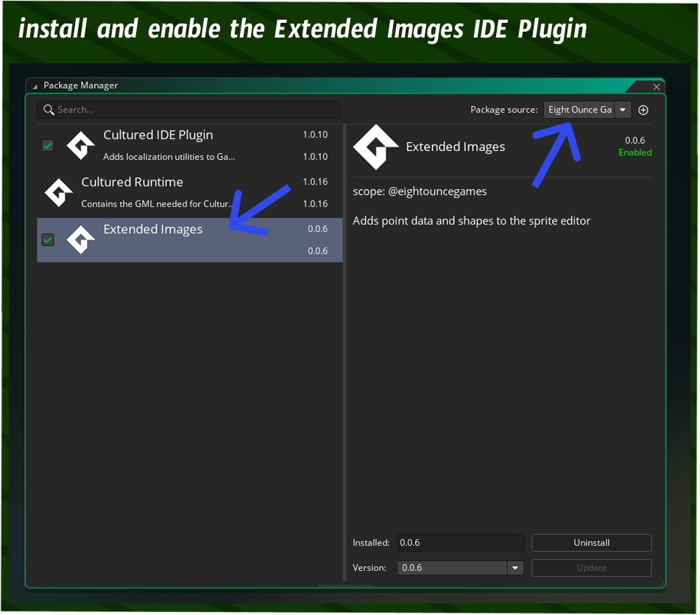Click the Installed 0.0.6 field
Image resolution: width=700 pixels, height=615 pixels.
(x=460, y=543)
